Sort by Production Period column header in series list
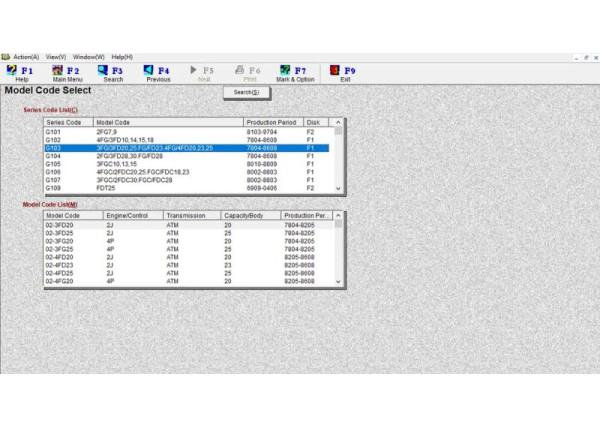 273,122
